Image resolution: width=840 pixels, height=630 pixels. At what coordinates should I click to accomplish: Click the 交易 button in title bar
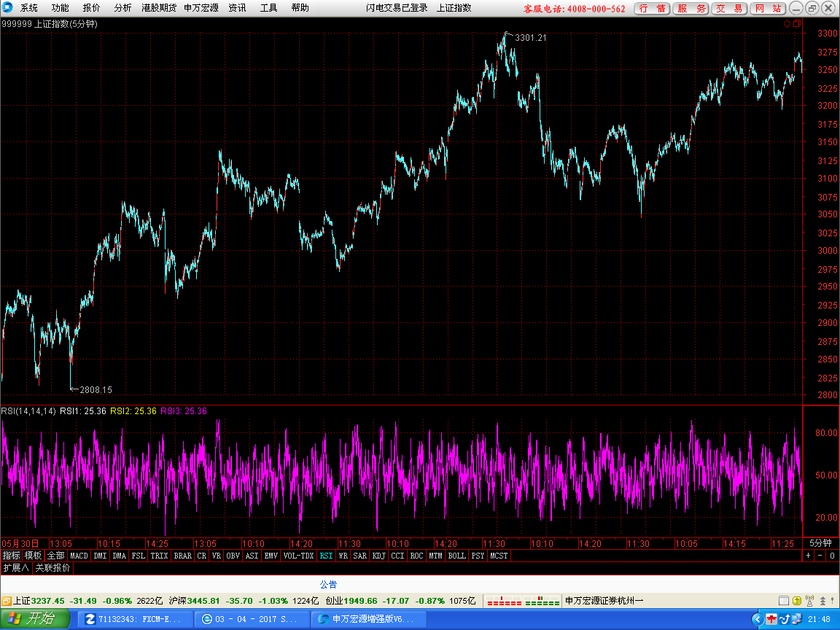pyautogui.click(x=729, y=8)
